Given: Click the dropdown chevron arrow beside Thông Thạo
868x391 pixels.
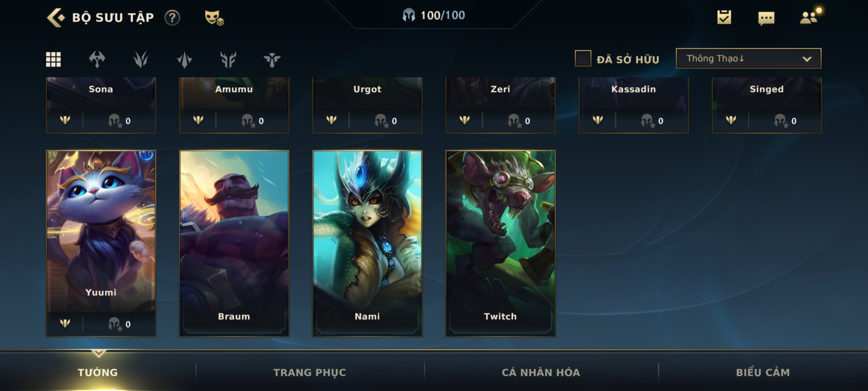Looking at the screenshot, I should (807, 59).
